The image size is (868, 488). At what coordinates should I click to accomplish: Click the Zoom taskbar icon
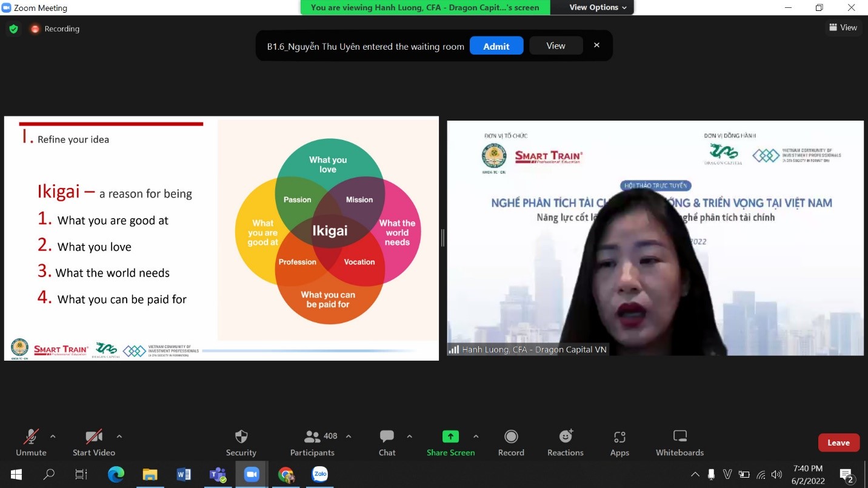(x=252, y=475)
